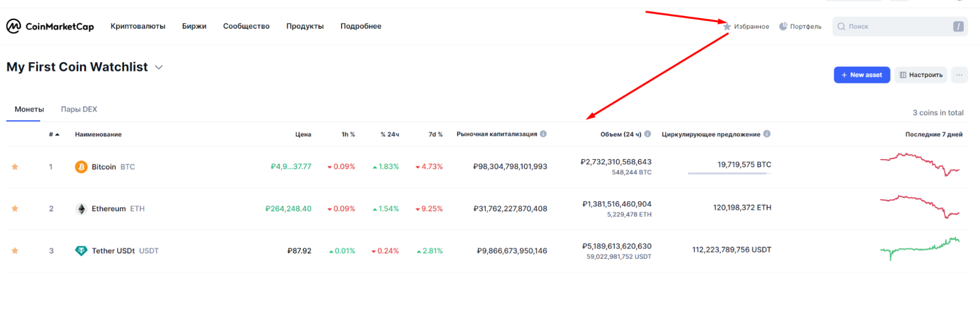Open Избранное star icon in header
Screen dimensions: 980x320
727,27
